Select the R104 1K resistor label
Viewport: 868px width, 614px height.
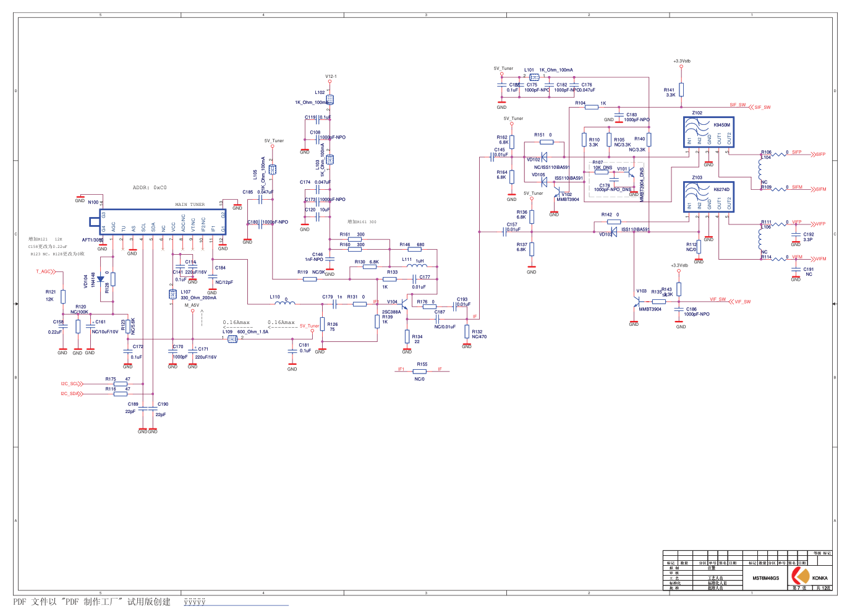click(x=590, y=103)
